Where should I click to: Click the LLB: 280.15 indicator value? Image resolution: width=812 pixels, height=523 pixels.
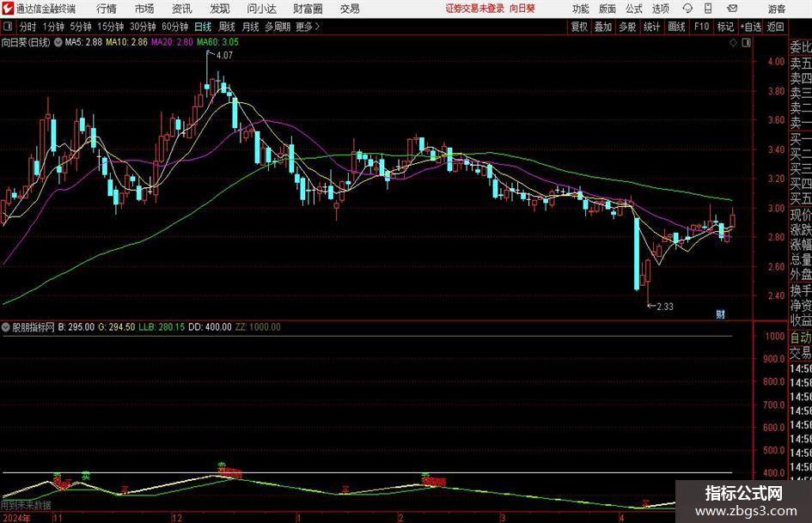tap(162, 327)
